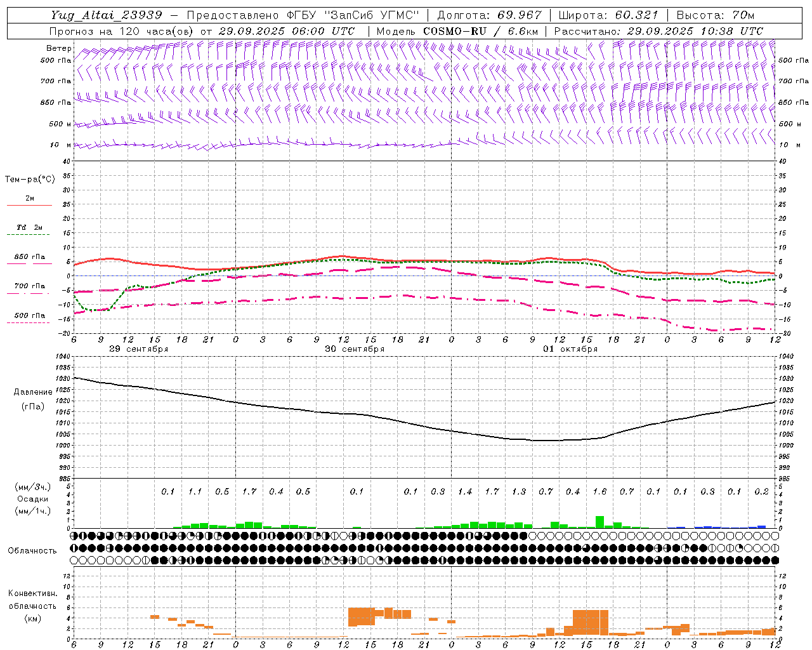
Task: Select the Облачность row label
Action: click(x=32, y=551)
